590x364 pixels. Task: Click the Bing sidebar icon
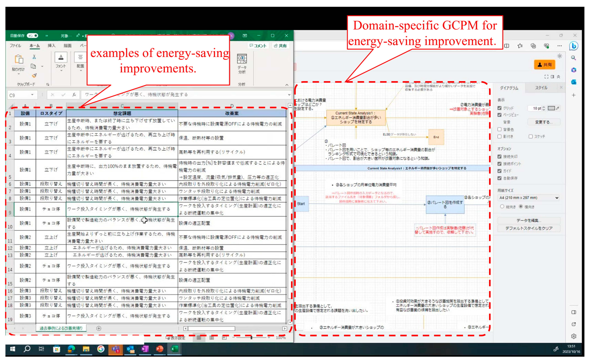[574, 46]
